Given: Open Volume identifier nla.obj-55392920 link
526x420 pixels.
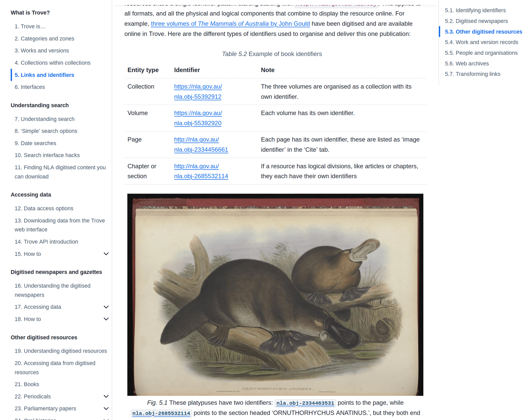Looking at the screenshot, I should (198, 118).
